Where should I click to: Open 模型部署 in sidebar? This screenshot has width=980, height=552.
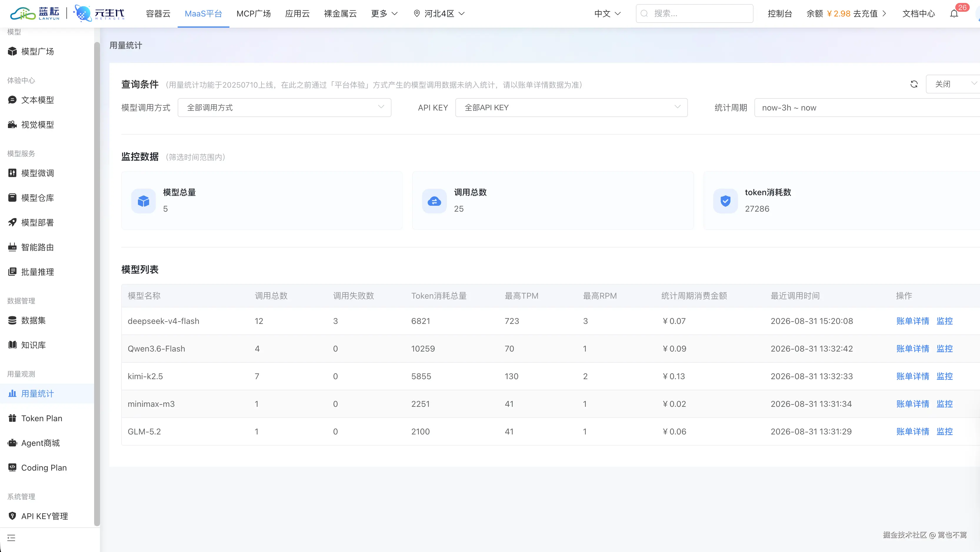[37, 223]
